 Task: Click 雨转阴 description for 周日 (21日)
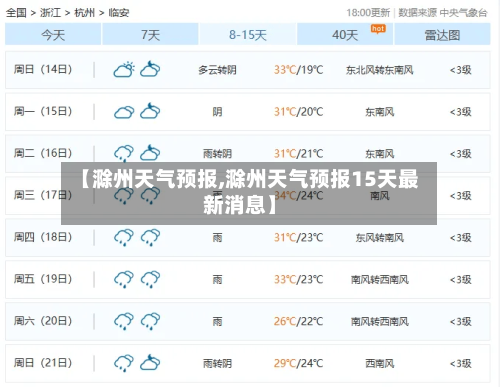pos(217,363)
